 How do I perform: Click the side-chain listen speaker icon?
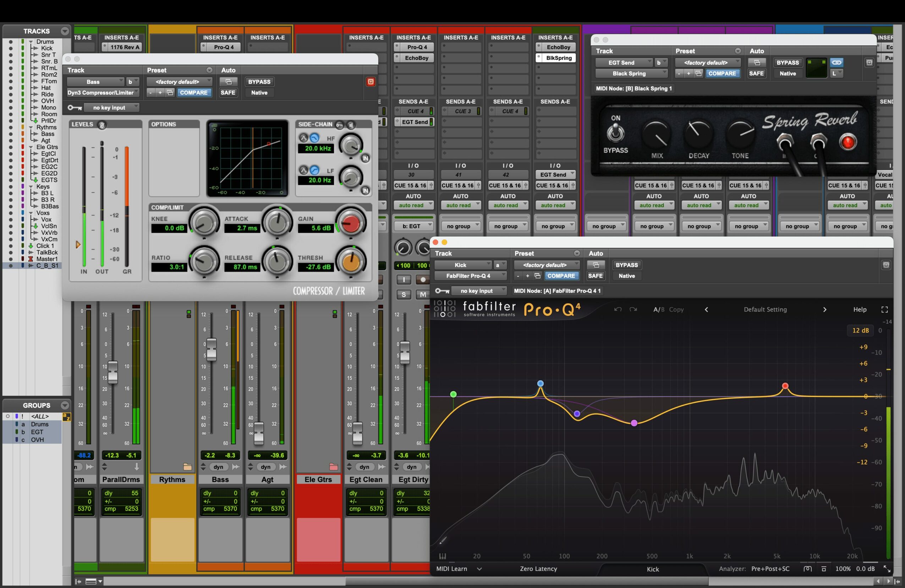351,125
